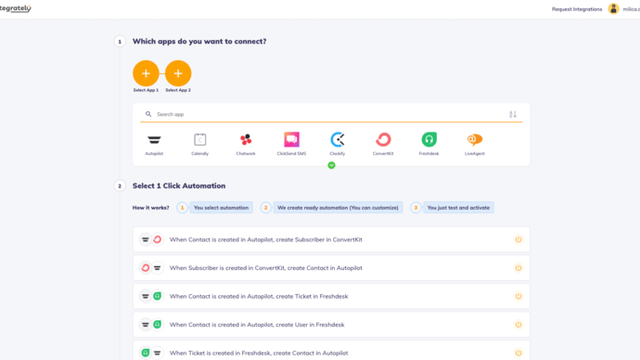Click ConvertKit icon in second automation row

[x=145, y=268]
